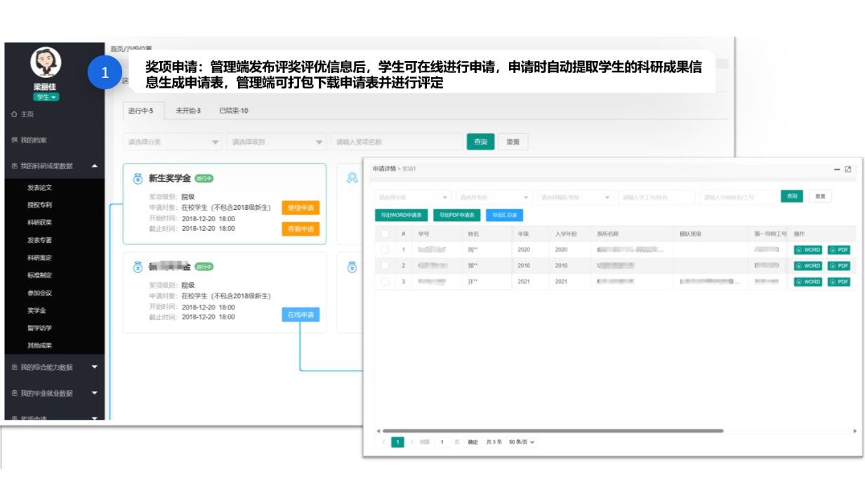
Task: Select 其他成果 in the sidebar submenu
Action: (39, 345)
